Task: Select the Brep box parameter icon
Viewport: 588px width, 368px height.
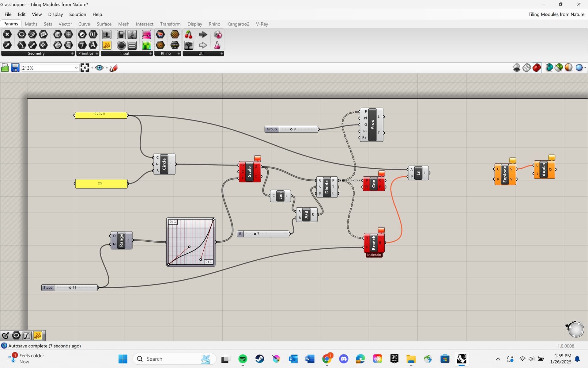Action: click(58, 35)
